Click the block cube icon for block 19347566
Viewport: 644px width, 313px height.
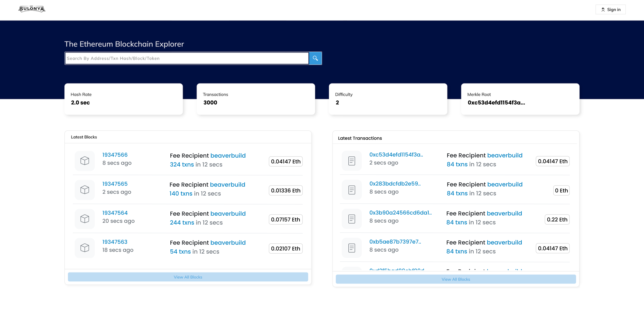(85, 161)
